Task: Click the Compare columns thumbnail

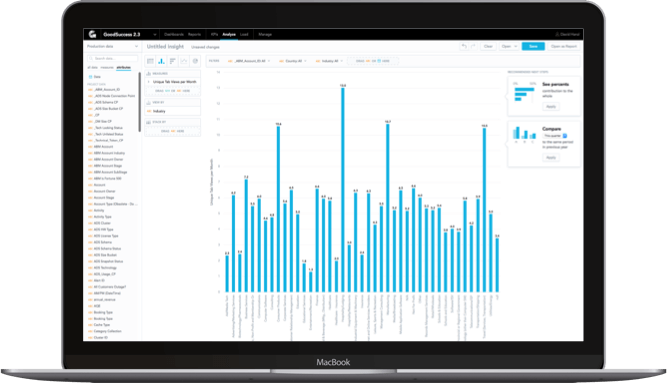Action: click(x=524, y=134)
